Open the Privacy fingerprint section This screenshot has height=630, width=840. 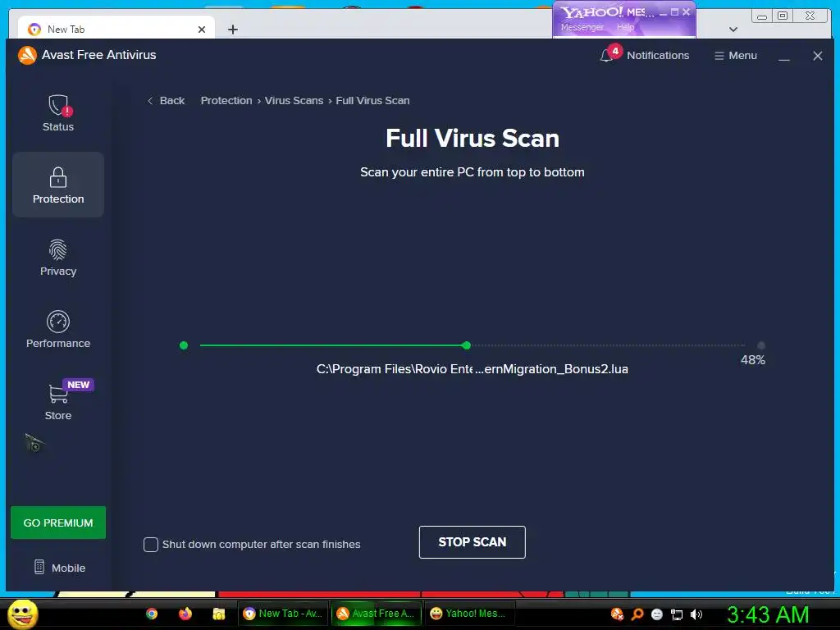pos(58,258)
